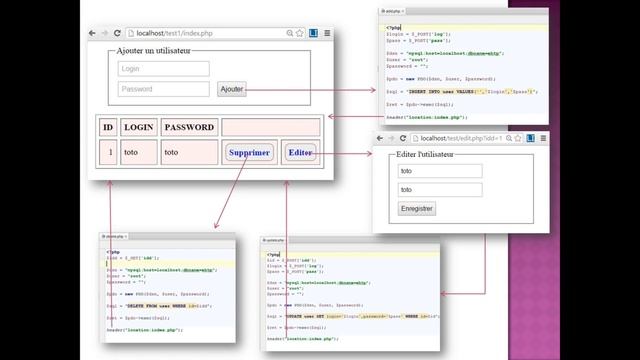
Task: Click blue extension icon in index.php browser
Action: [313, 33]
